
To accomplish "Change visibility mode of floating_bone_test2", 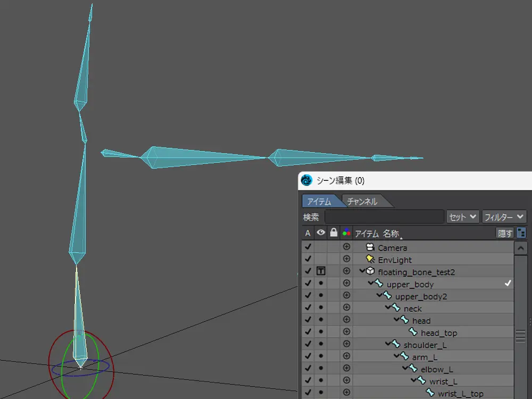I will click(321, 272).
